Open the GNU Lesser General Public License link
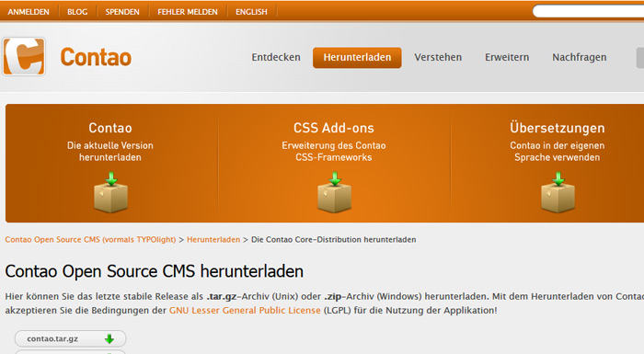Image resolution: width=644 pixels, height=354 pixels. [x=245, y=310]
